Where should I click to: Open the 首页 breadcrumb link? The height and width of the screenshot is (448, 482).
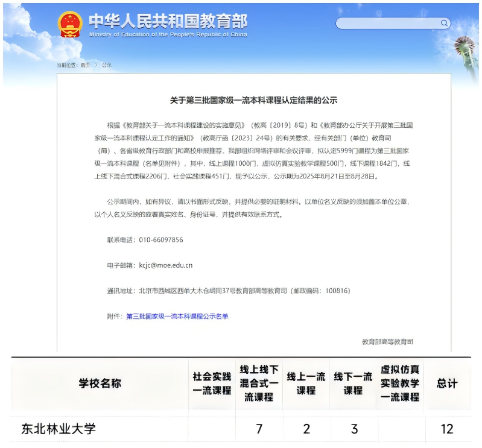pos(85,65)
